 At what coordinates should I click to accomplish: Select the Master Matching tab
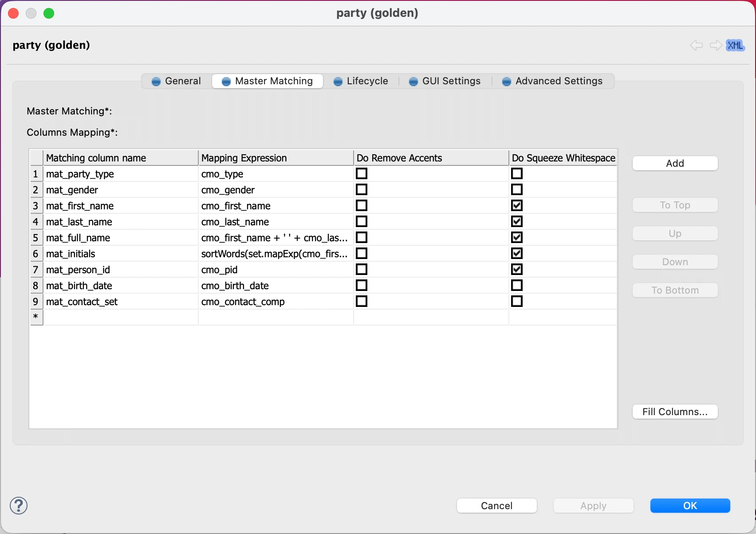click(x=268, y=81)
